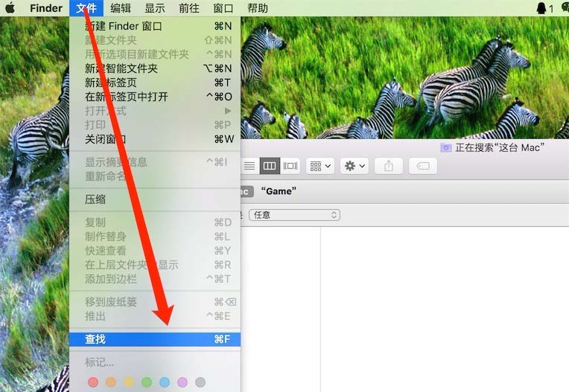Select the "Game" search scope button
This screenshot has height=392, width=569.
coord(279,191)
